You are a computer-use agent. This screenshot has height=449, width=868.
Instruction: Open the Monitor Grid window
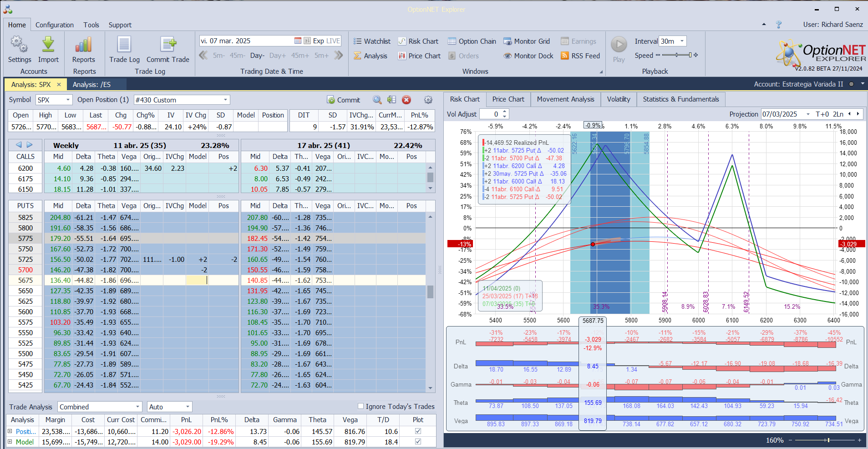point(527,41)
